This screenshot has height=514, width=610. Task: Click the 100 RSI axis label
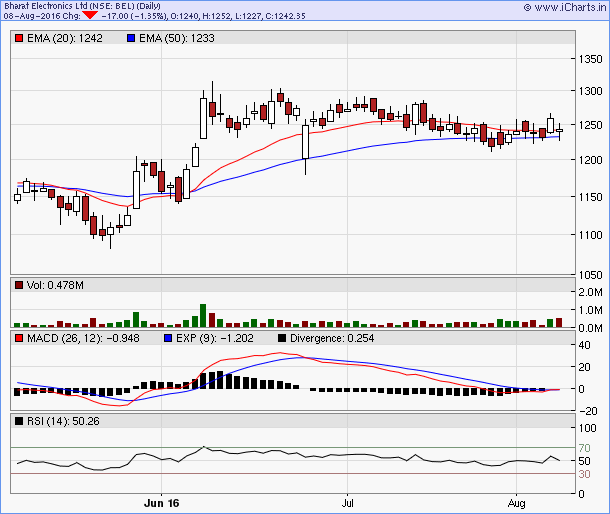click(587, 428)
